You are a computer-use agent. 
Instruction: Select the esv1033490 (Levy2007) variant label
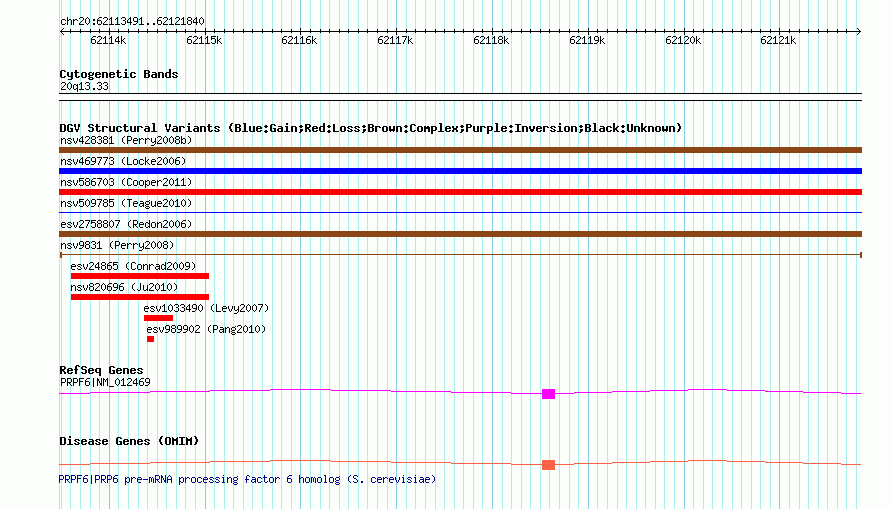coord(206,308)
